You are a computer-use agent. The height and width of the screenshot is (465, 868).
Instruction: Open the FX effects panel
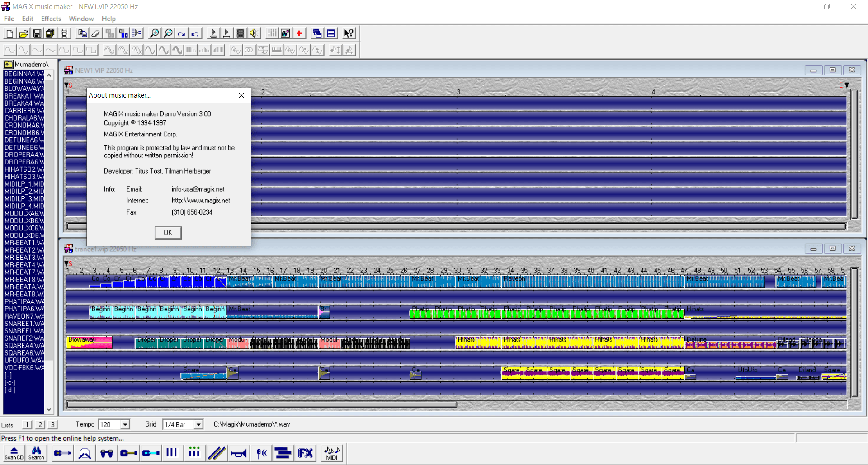click(306, 453)
